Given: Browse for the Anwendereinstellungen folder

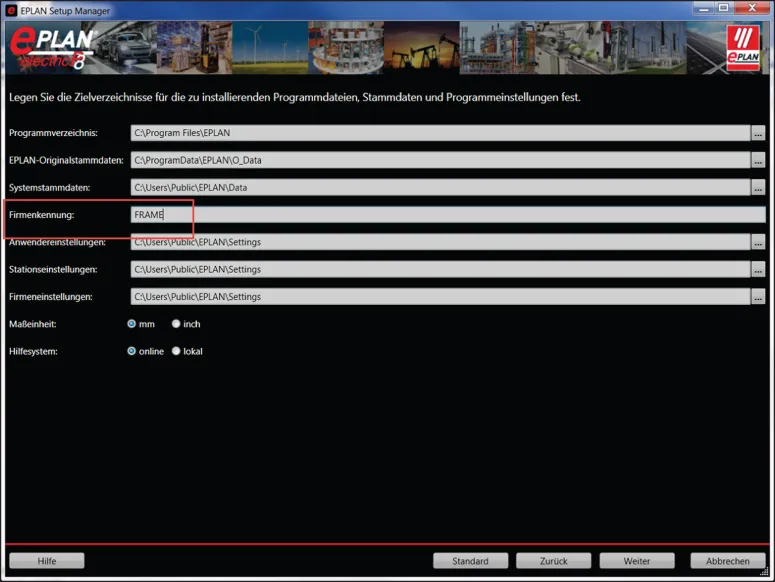Looking at the screenshot, I should 758,242.
